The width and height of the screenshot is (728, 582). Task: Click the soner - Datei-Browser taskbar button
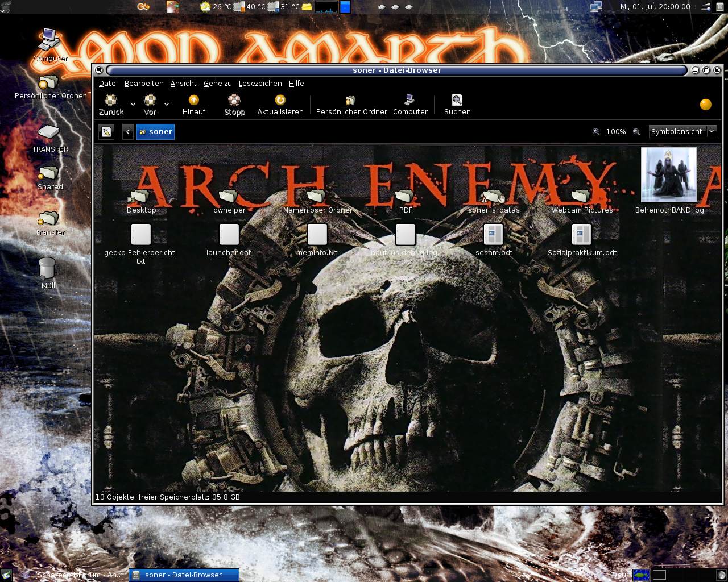(x=184, y=575)
